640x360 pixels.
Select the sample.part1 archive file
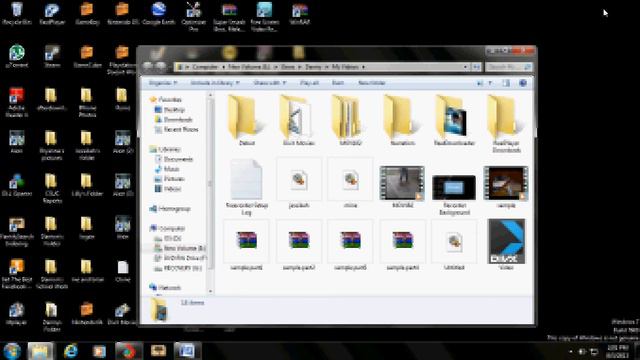pyautogui.click(x=247, y=245)
